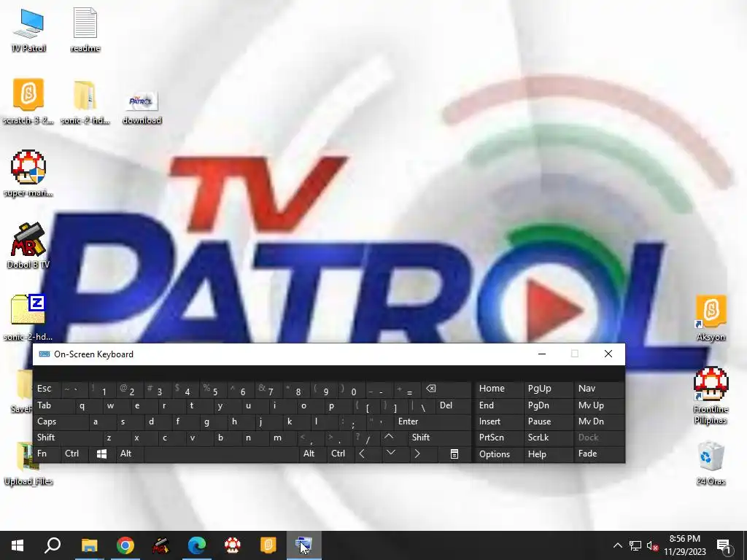
Task: Click the Esc key
Action: pyautogui.click(x=47, y=389)
